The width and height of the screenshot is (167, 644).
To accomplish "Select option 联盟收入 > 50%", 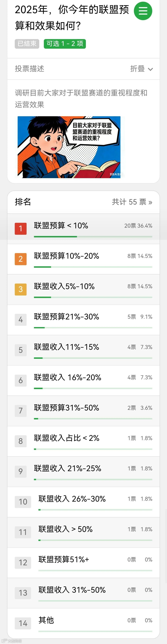I will [83, 532].
